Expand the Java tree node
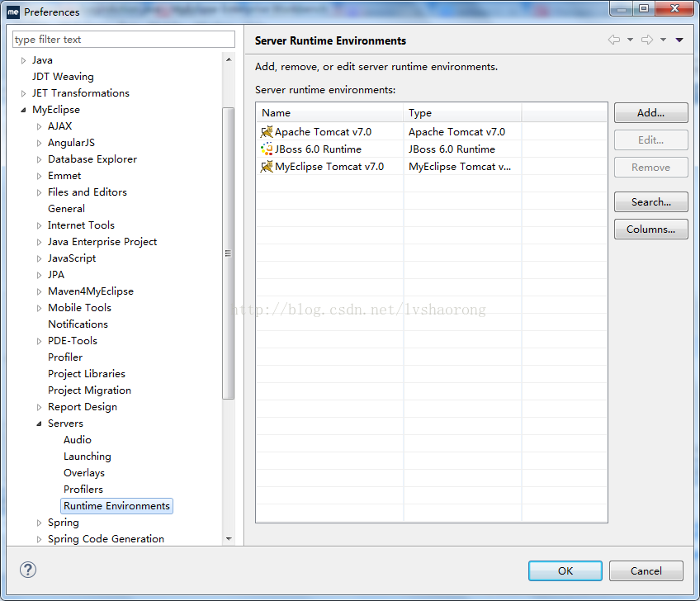 click(24, 60)
